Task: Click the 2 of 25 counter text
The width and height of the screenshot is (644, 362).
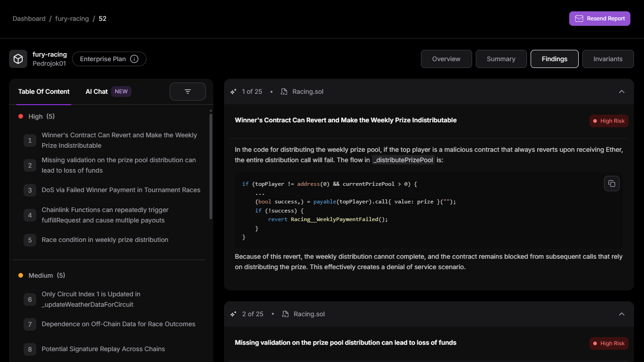Action: [253, 314]
